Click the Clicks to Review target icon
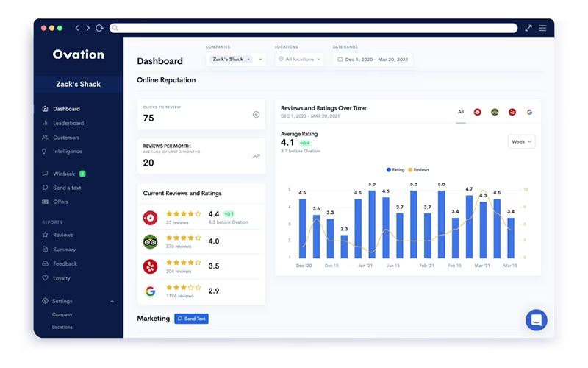Image resolution: width=588 pixels, height=368 pixels. tap(256, 115)
